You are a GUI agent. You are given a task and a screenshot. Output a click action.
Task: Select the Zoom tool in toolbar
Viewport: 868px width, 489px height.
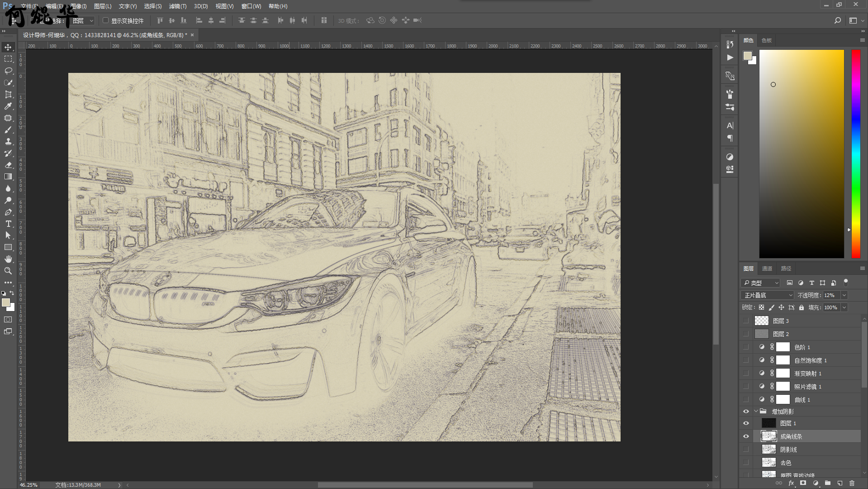[x=8, y=271]
